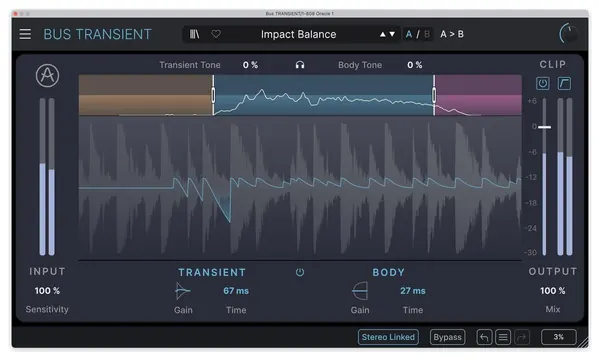Select the mid blue frequency band
This screenshot has height=360, width=600.
click(324, 95)
